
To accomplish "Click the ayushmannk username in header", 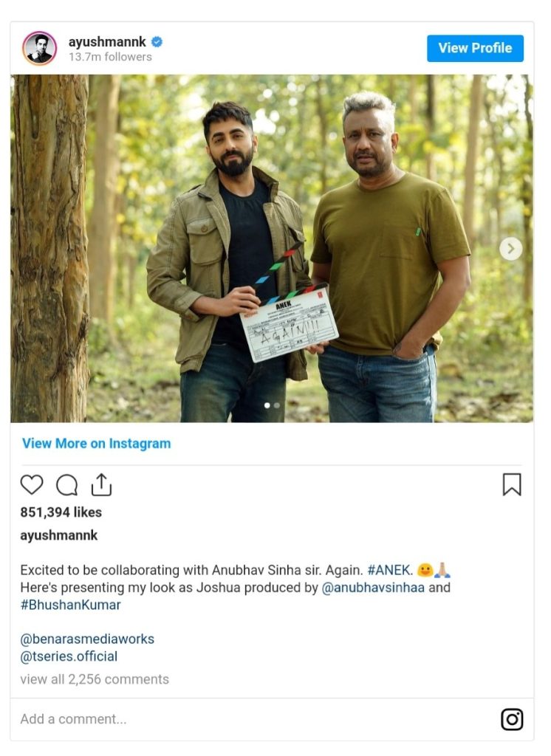I will coord(107,42).
